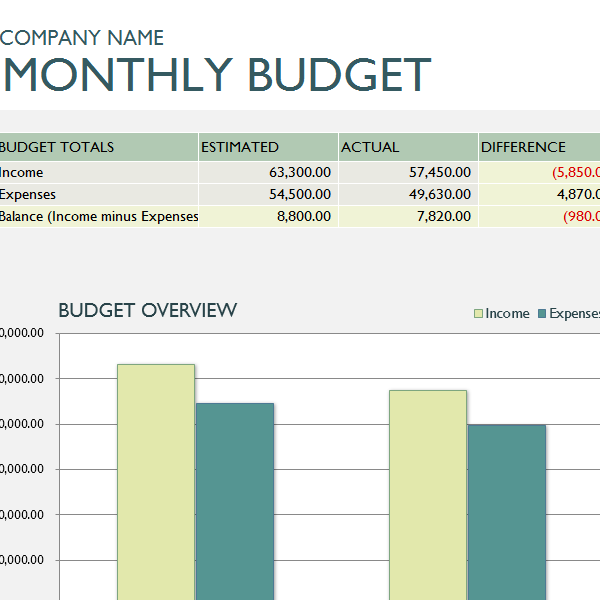Click the Balance (Income minus Expenses) label

coord(99,217)
